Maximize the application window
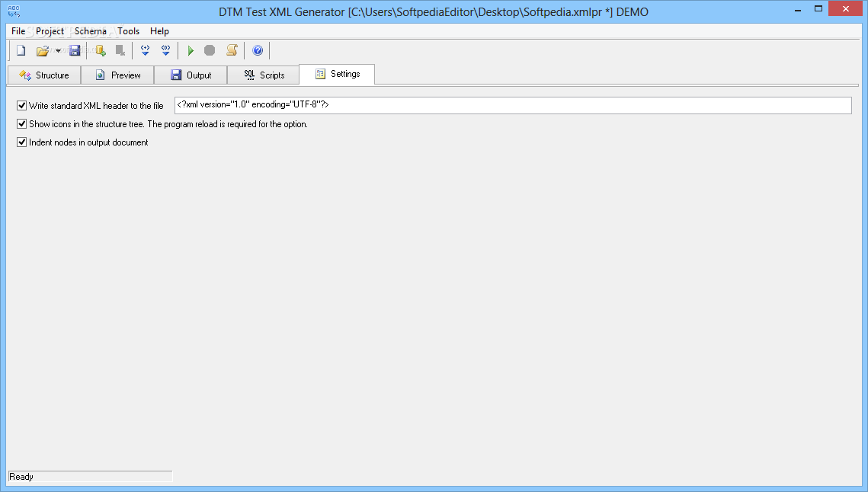The image size is (868, 492). (x=818, y=9)
